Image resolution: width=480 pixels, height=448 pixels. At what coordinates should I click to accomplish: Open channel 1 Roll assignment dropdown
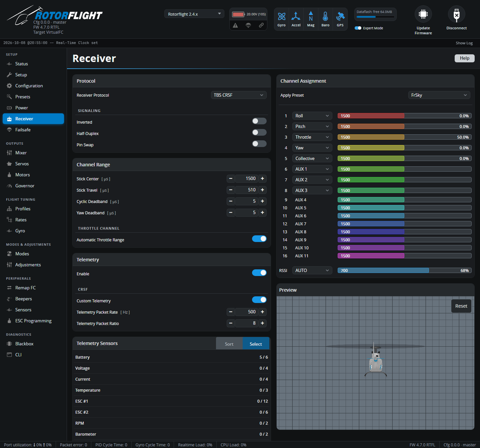click(x=312, y=116)
